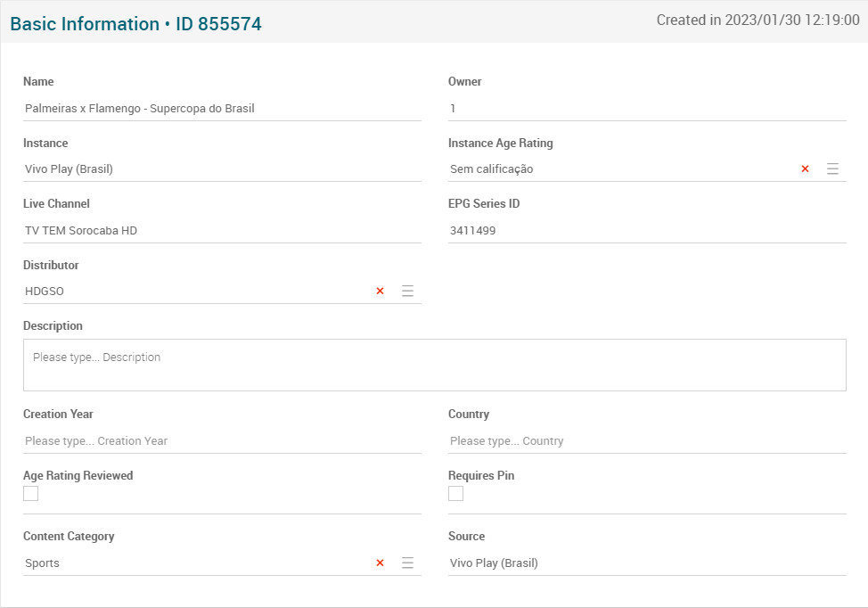Click into the Description text area
The image size is (868, 608).
pyautogui.click(x=434, y=365)
